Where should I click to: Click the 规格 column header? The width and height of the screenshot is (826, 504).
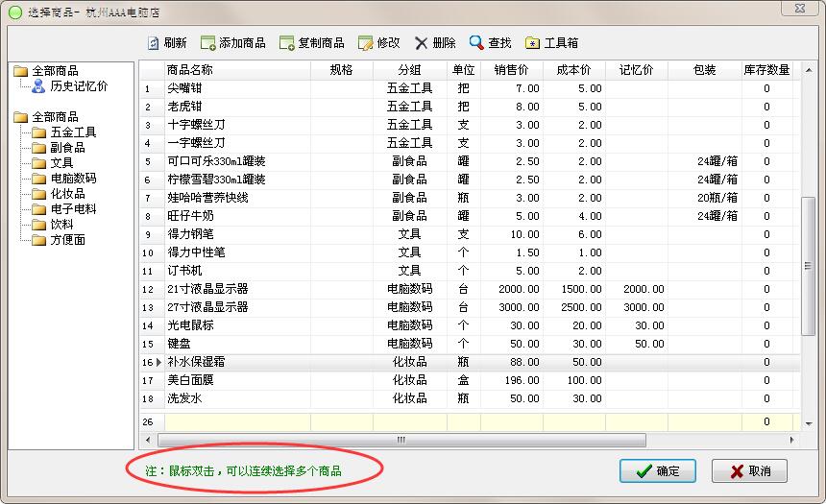342,70
